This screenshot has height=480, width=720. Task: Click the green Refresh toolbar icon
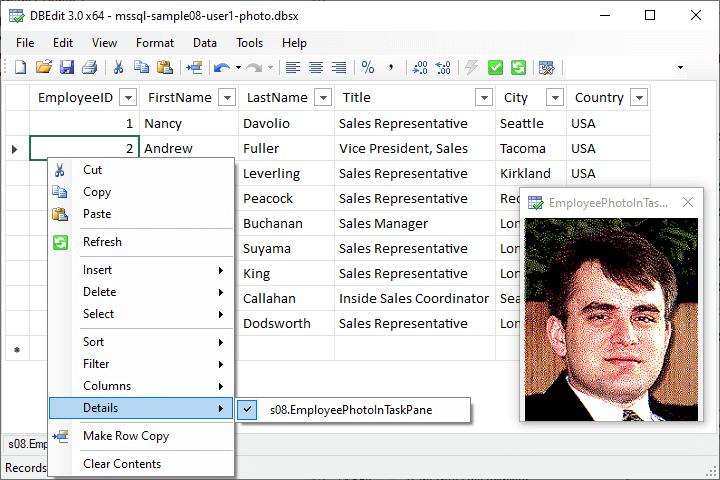coord(518,67)
